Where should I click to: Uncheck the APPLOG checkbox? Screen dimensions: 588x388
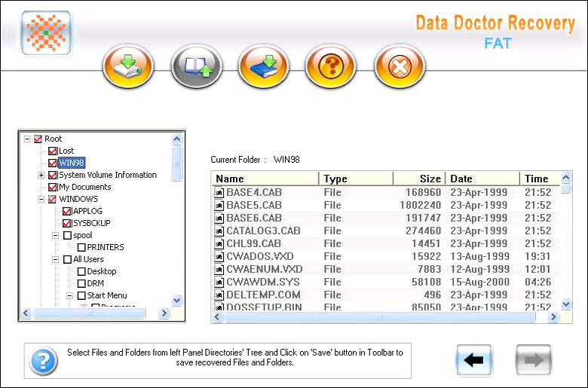(67, 212)
